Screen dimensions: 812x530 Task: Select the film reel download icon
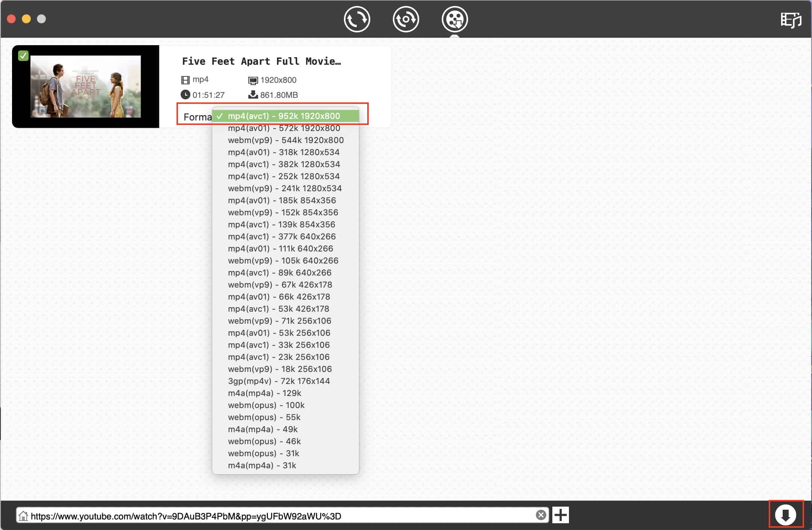click(455, 19)
